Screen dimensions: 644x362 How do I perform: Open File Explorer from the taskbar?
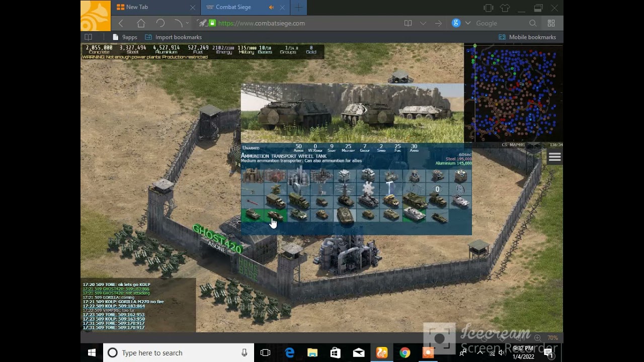(312, 353)
